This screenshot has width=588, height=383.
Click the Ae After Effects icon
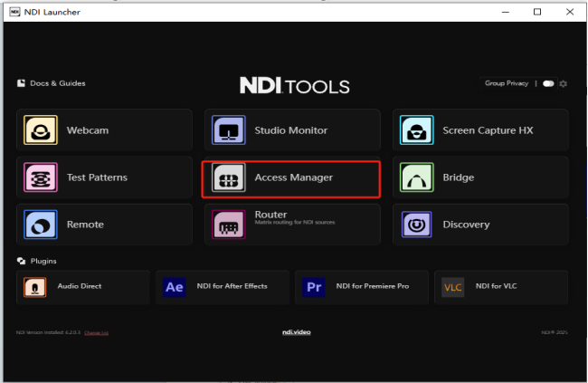pyautogui.click(x=175, y=287)
